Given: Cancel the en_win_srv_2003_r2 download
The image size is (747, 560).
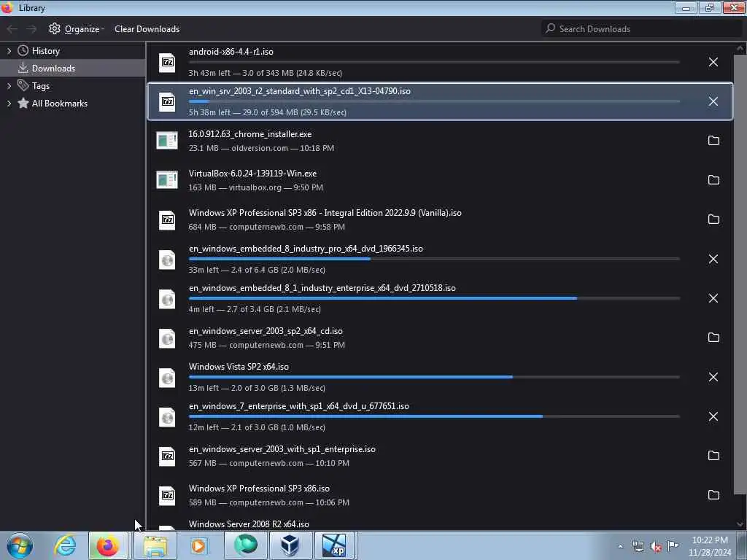Looking at the screenshot, I should [x=713, y=101].
